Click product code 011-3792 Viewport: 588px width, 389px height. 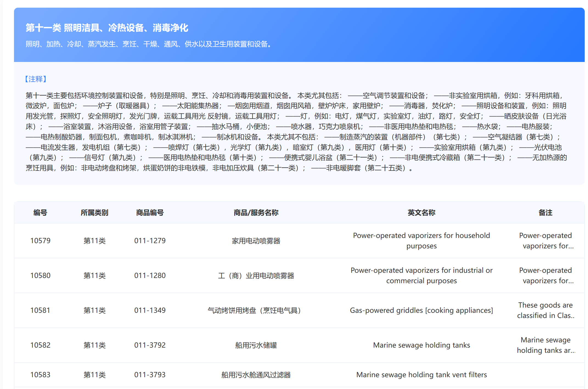point(150,345)
